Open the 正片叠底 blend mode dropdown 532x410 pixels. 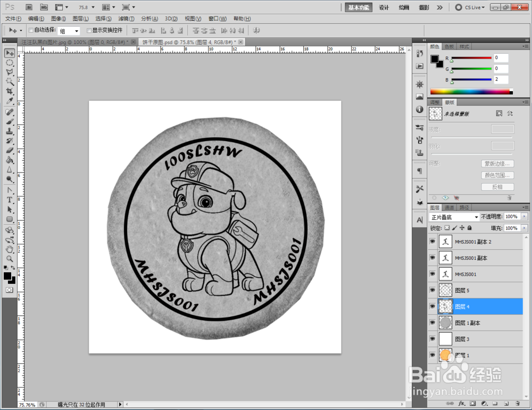tap(454, 217)
